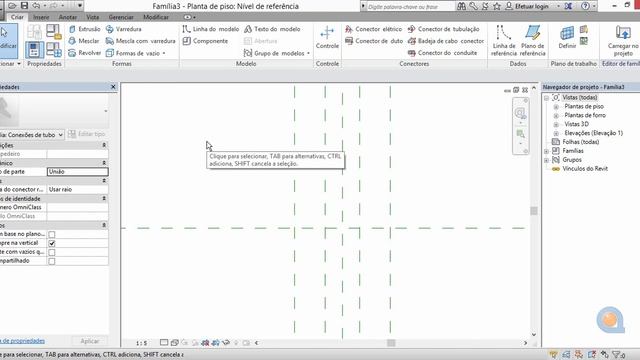Screen dimensions: 640x360
Task: Click Carregar no projeto button
Action: pos(623,40)
